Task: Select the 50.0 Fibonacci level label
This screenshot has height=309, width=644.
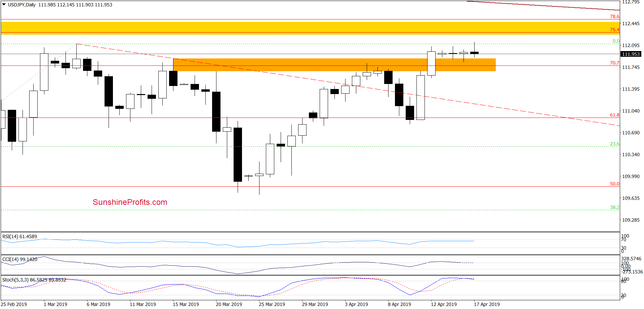Action: click(614, 184)
